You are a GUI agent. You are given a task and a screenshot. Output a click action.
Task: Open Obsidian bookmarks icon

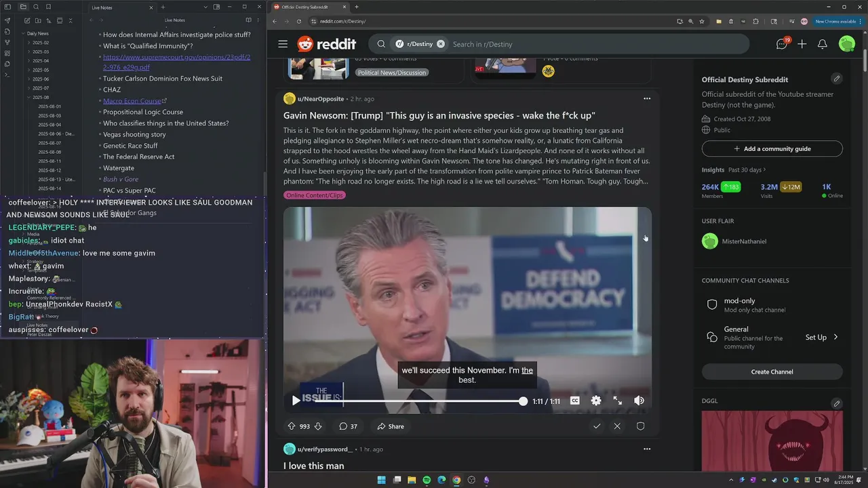48,7
